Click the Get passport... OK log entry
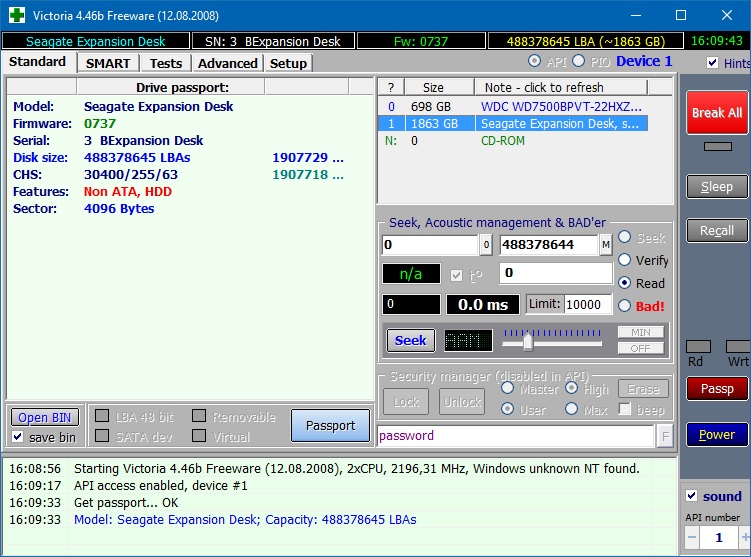 (x=126, y=502)
